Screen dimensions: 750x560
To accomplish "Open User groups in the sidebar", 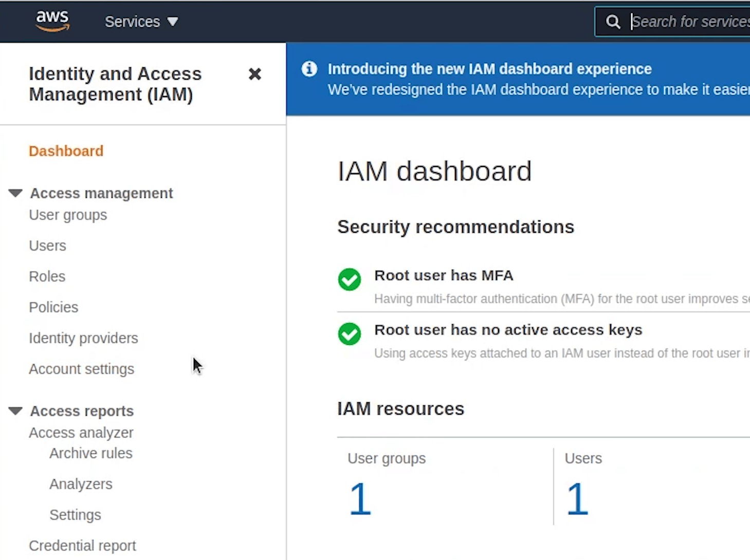I will pos(68,215).
